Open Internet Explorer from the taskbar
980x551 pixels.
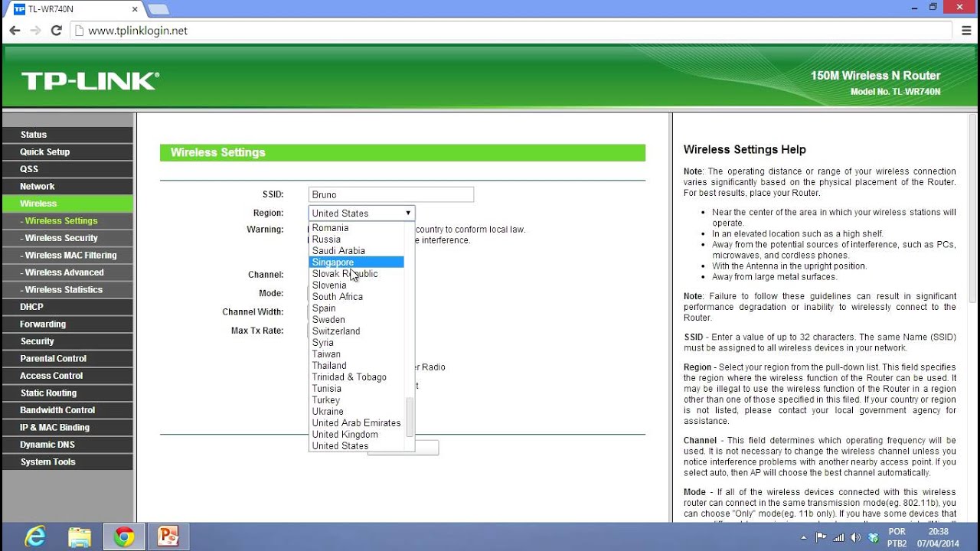pyautogui.click(x=35, y=536)
